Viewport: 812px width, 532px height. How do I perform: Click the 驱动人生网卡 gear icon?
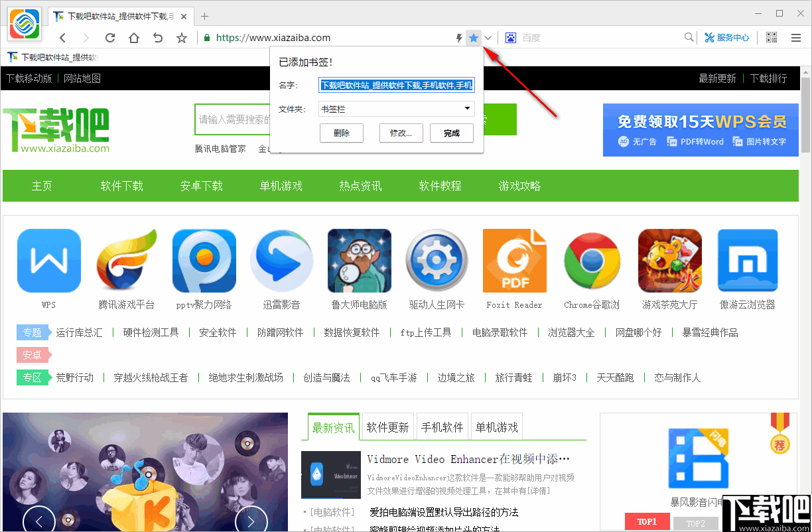click(x=437, y=261)
